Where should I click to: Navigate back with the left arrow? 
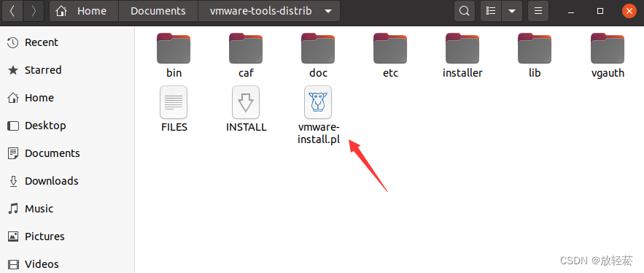12,11
